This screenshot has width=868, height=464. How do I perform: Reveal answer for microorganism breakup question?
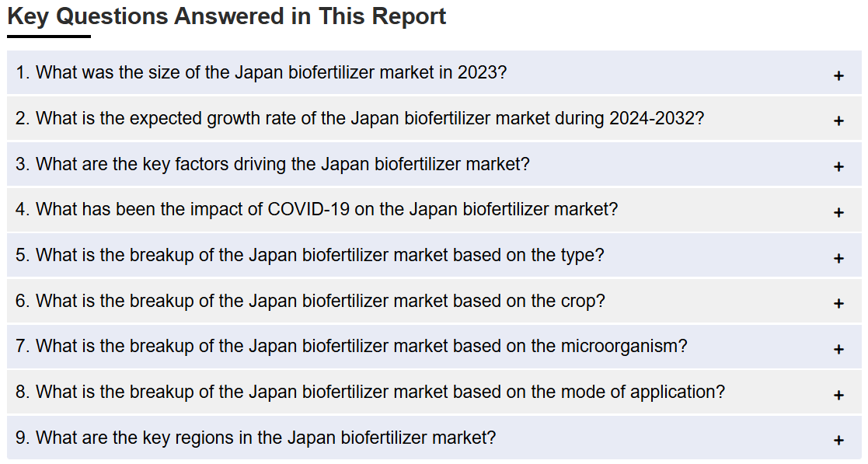pyautogui.click(x=434, y=347)
